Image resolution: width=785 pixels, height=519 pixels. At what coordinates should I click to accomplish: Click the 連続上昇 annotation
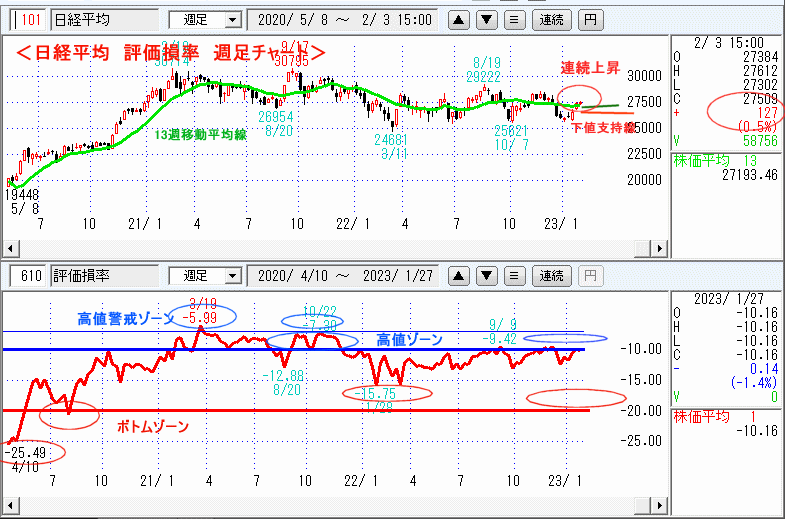pos(590,68)
